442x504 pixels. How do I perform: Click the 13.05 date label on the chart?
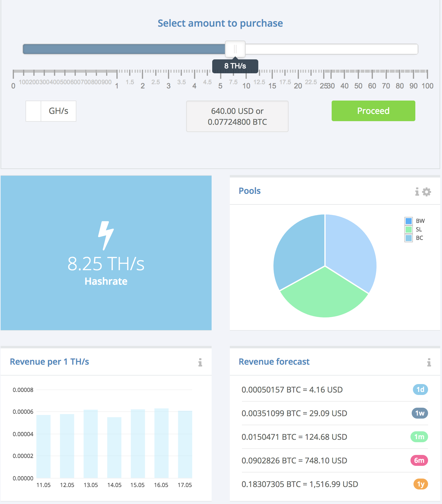91,485
